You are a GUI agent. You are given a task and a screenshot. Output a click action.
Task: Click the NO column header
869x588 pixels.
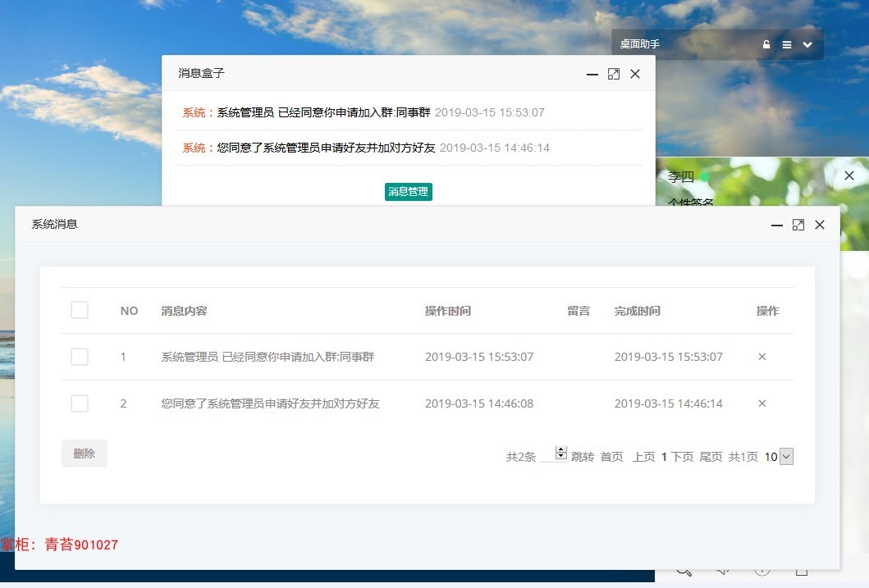pos(129,311)
